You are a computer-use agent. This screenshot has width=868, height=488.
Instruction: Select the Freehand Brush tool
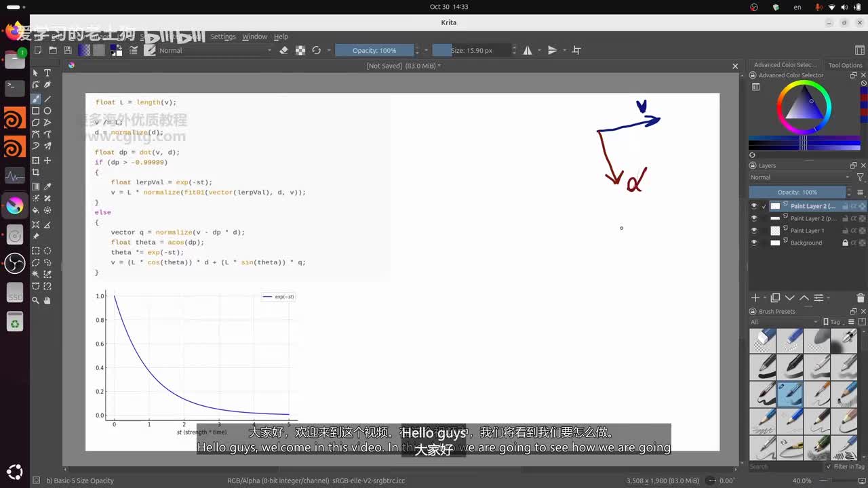click(x=36, y=99)
